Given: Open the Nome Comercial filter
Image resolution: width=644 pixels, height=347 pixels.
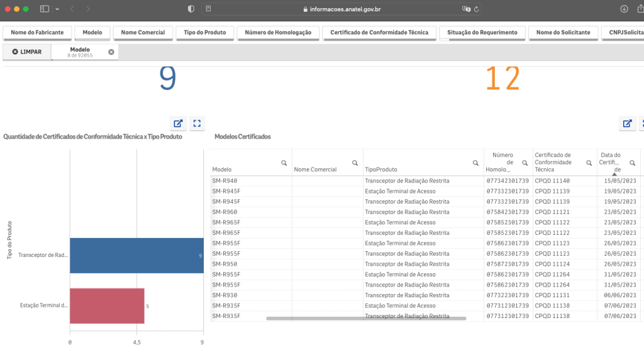Looking at the screenshot, I should (x=143, y=33).
